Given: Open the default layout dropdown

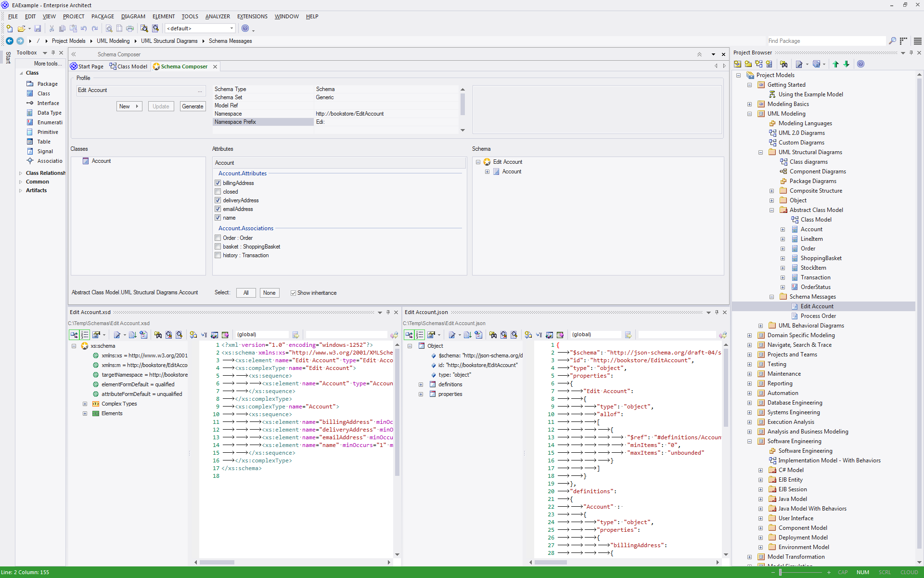Looking at the screenshot, I should [x=231, y=28].
